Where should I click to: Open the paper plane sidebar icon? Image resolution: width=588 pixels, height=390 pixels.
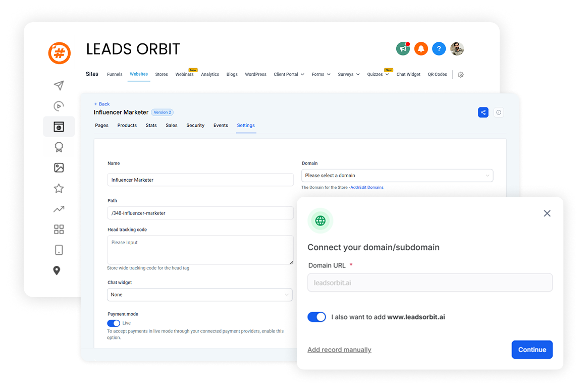(x=59, y=85)
